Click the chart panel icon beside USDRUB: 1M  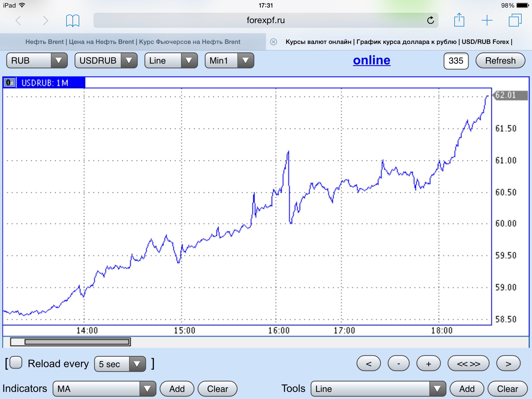(x=9, y=83)
